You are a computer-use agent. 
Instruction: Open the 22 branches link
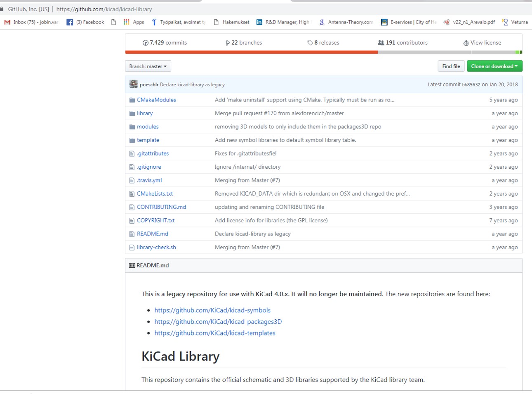coord(244,43)
